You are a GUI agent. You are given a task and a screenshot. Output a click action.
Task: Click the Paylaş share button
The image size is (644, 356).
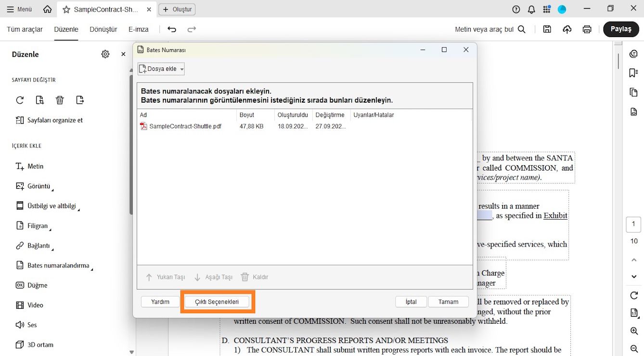621,29
